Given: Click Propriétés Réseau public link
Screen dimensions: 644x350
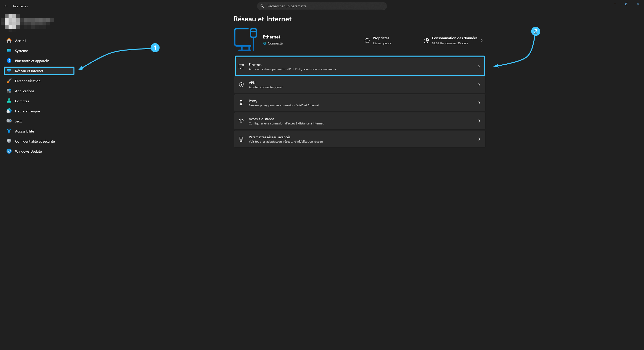Looking at the screenshot, I should coord(382,40).
